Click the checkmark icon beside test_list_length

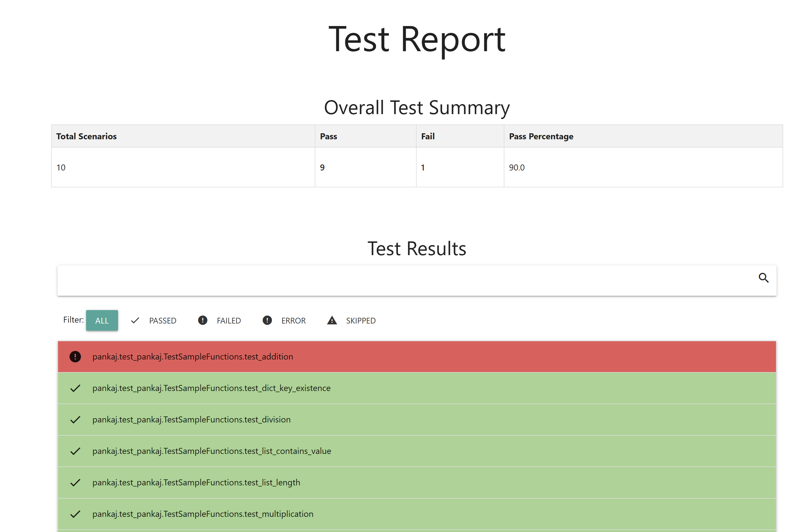click(75, 483)
